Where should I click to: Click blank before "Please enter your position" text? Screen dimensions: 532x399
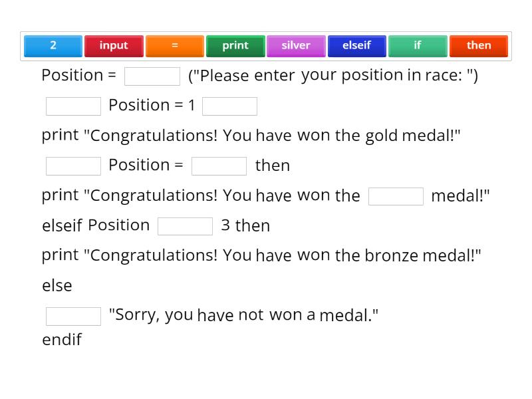[x=152, y=76]
